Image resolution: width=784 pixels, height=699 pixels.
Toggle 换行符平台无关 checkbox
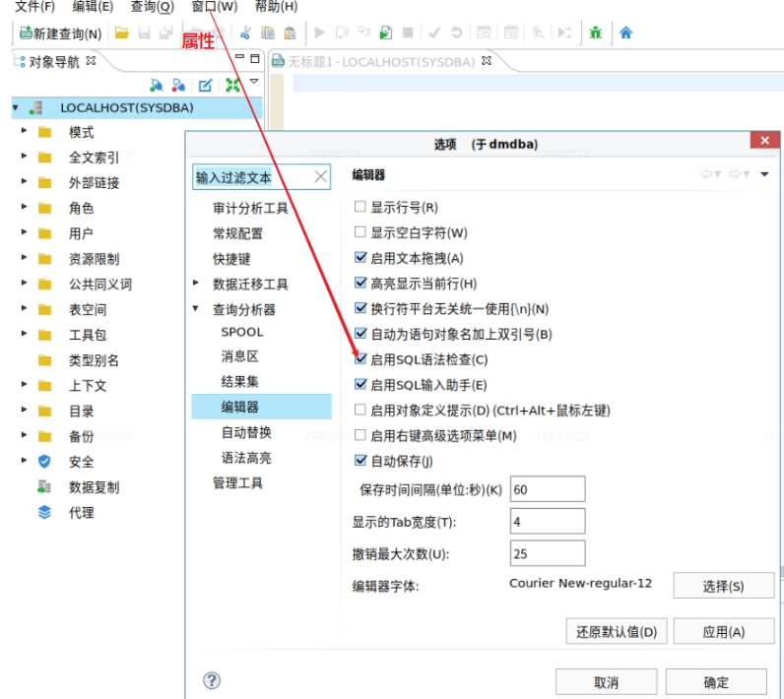(360, 308)
